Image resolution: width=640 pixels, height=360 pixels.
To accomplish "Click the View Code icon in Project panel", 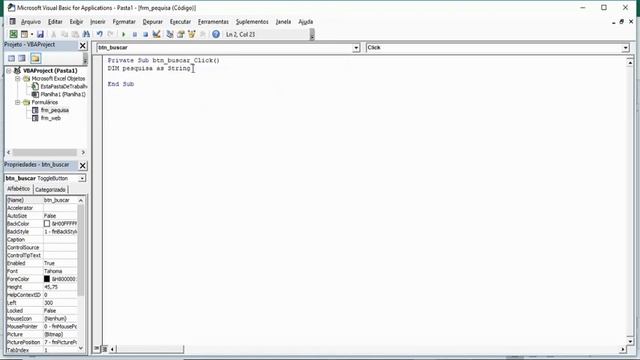I will pyautogui.click(x=11, y=58).
